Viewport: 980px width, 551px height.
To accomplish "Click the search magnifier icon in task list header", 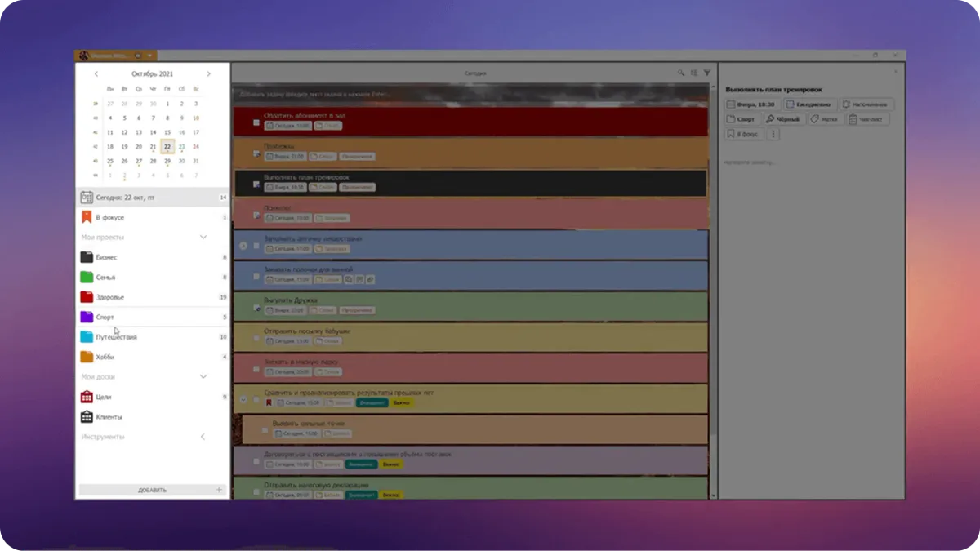I will point(681,73).
